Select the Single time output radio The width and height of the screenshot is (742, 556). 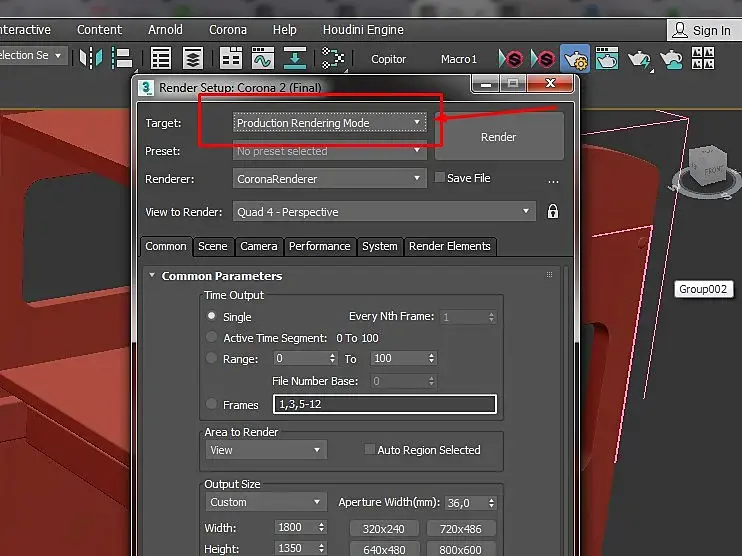(x=212, y=316)
